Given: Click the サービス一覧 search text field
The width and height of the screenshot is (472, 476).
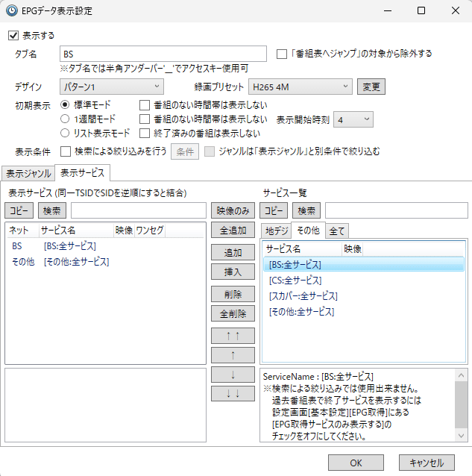Looking at the screenshot, I should (x=397, y=210).
